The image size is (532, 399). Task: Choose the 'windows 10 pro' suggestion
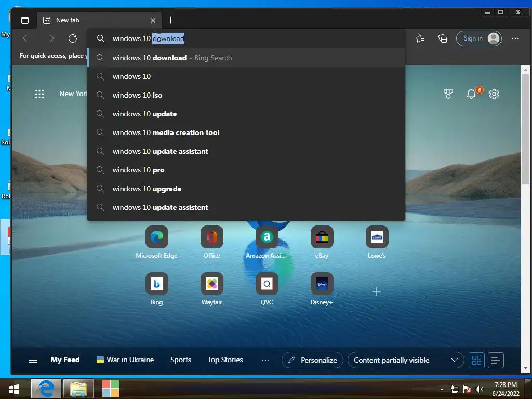pos(246,170)
